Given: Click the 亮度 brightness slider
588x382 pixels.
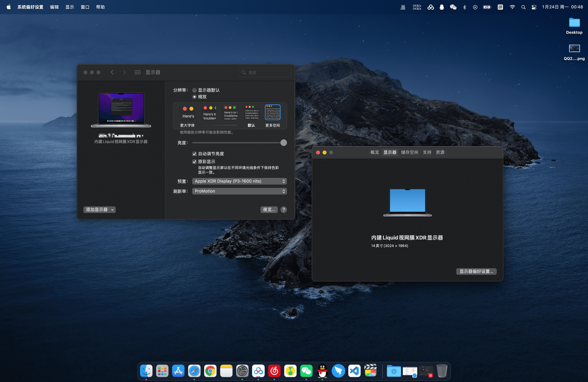Looking at the screenshot, I should click(x=239, y=143).
